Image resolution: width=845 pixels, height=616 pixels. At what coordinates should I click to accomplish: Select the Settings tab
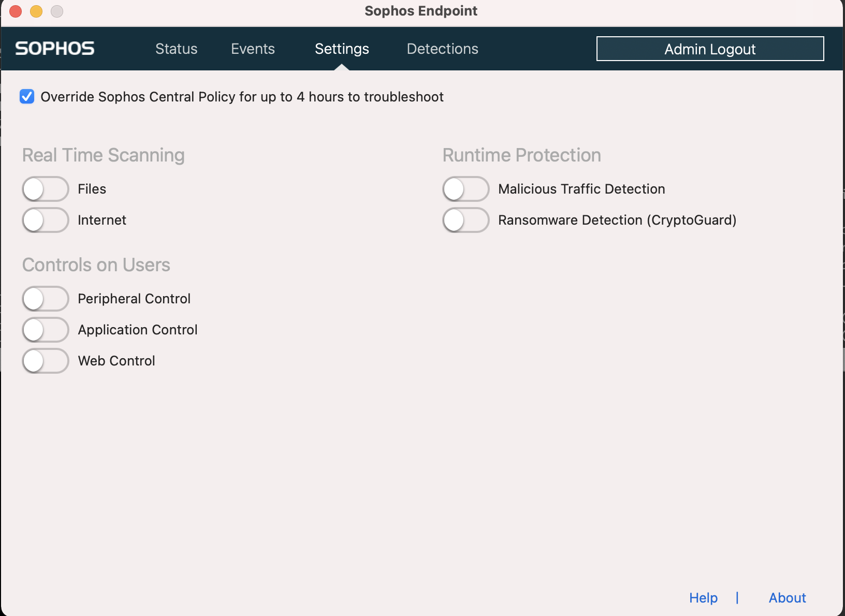pyautogui.click(x=342, y=49)
